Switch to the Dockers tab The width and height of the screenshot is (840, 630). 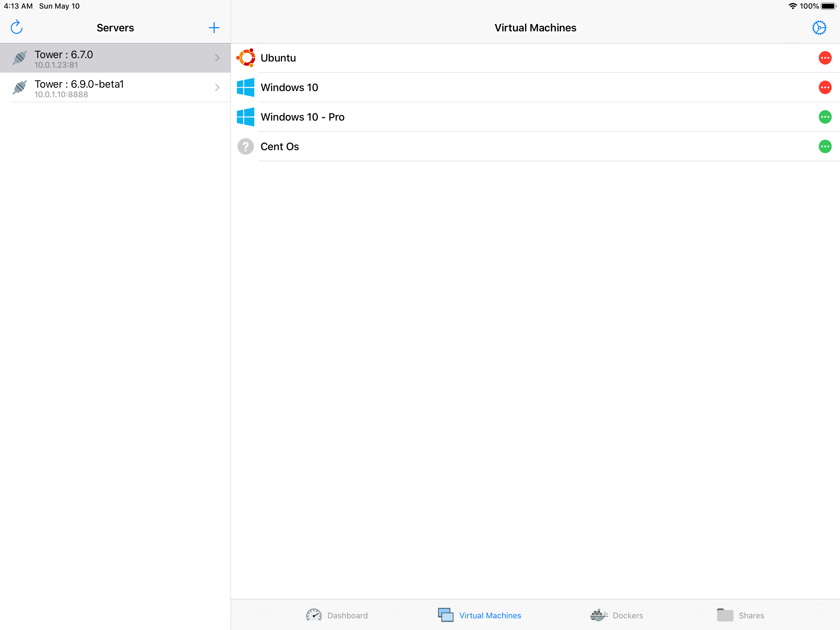point(617,615)
